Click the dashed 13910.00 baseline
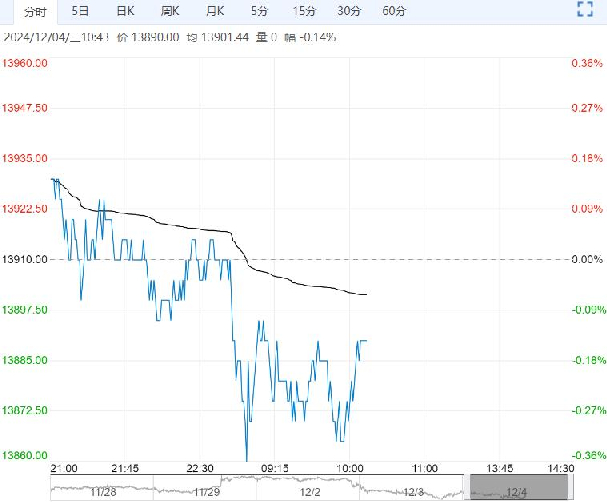 [x=450, y=260]
